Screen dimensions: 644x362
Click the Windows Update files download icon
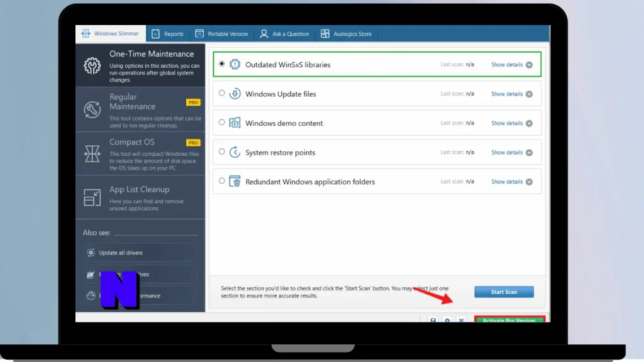point(235,94)
